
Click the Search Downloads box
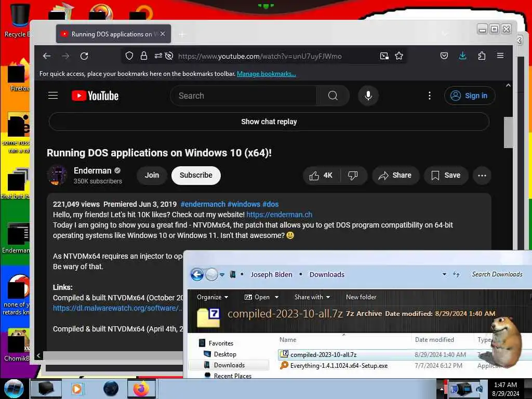pos(497,274)
